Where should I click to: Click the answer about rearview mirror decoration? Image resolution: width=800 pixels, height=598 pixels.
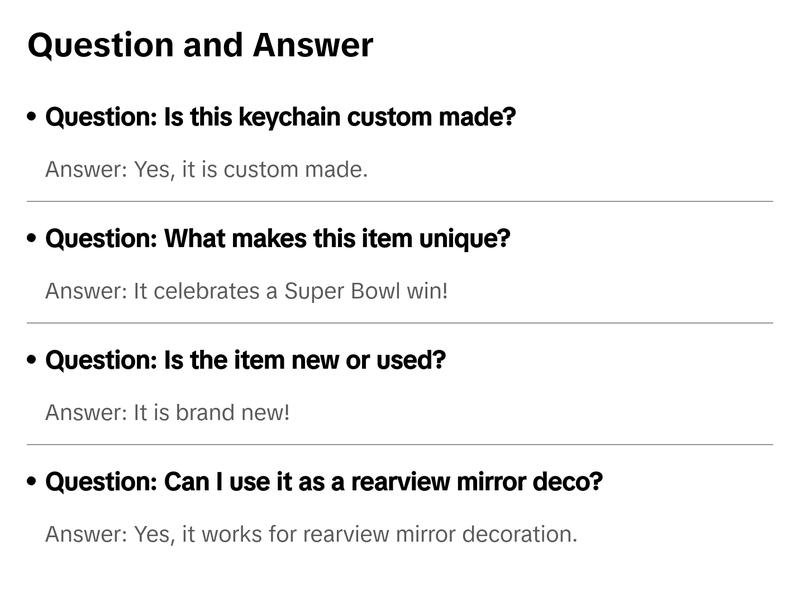(311, 534)
